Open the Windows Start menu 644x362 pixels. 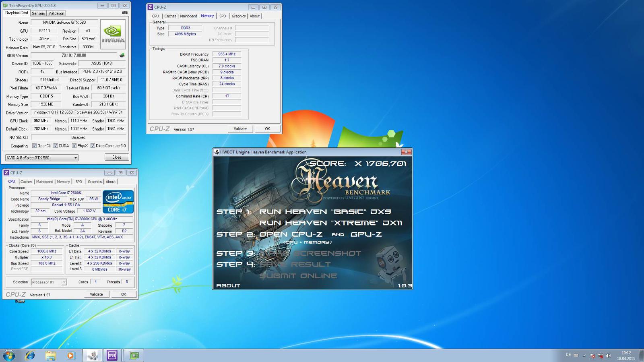[x=9, y=355]
